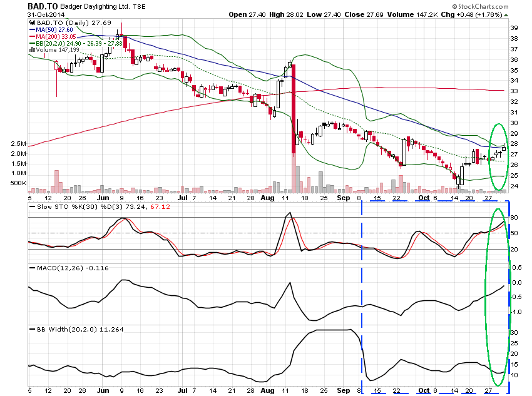
Task: Click the 24 label on the price axis
Action: pos(514,186)
